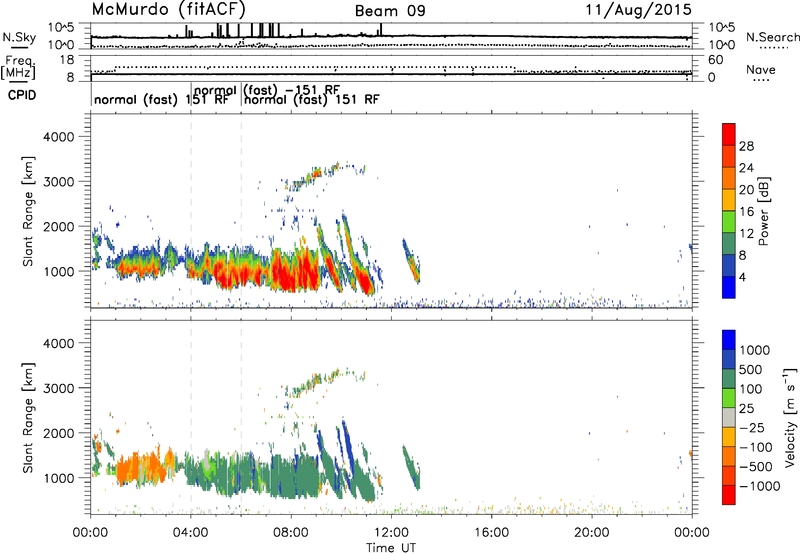This screenshot has width=800, height=554.
Task: Click the velocity panel 'Slant Range [km]' label
Action: coord(28,418)
